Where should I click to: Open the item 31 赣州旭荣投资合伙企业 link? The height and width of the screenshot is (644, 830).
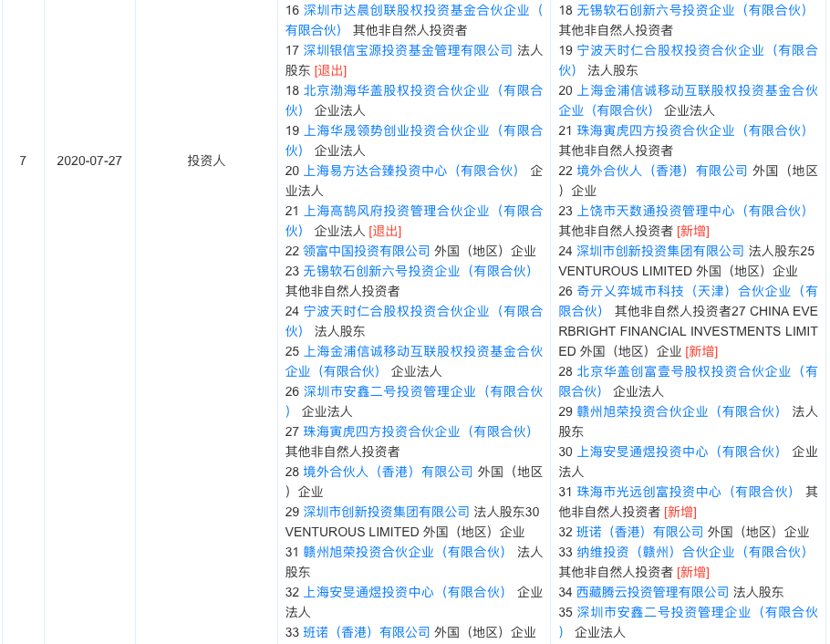pyautogui.click(x=405, y=553)
